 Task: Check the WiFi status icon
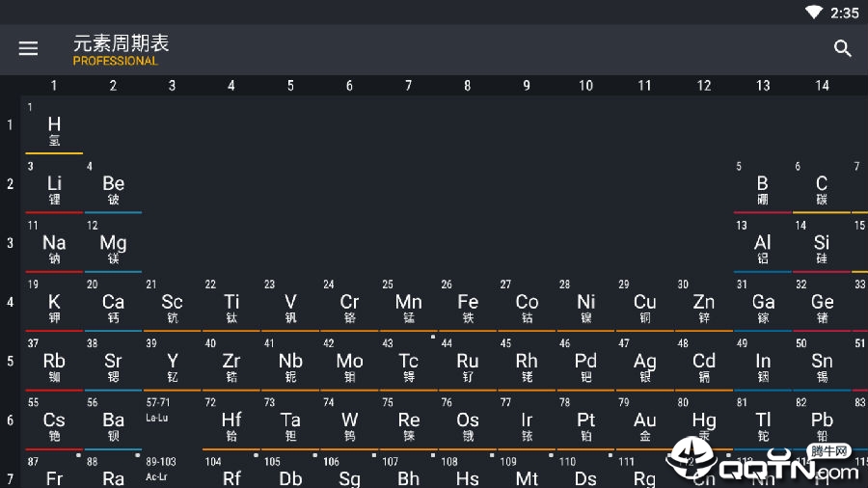pyautogui.click(x=814, y=13)
